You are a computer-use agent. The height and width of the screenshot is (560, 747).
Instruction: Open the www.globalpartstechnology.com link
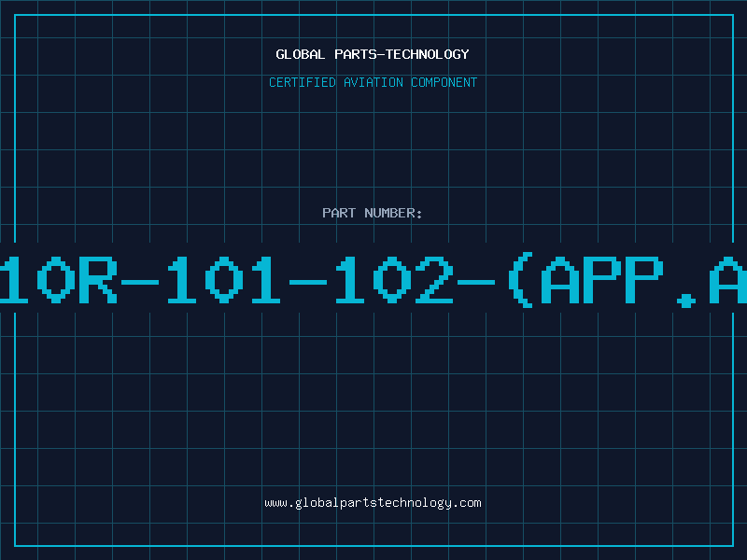(x=373, y=503)
